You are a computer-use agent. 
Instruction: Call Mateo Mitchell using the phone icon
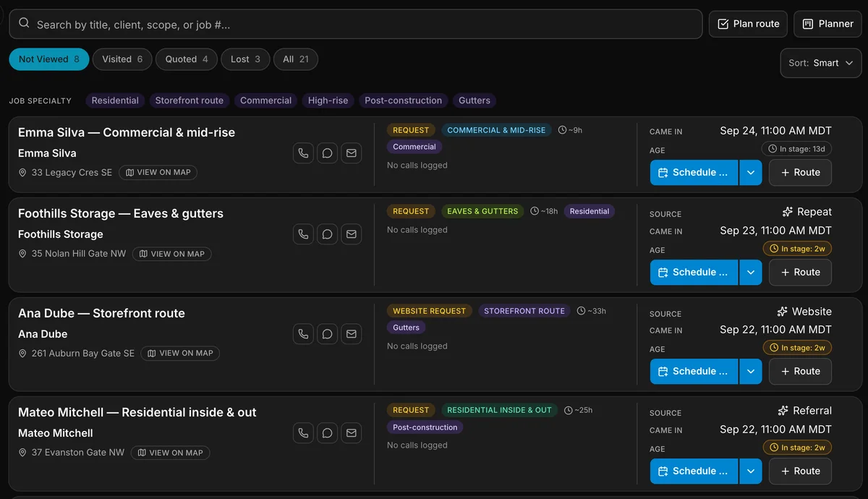tap(304, 433)
